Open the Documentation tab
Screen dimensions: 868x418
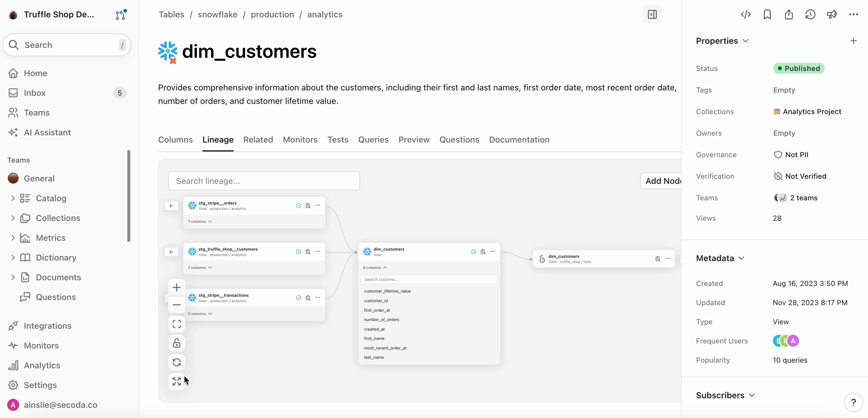(519, 140)
